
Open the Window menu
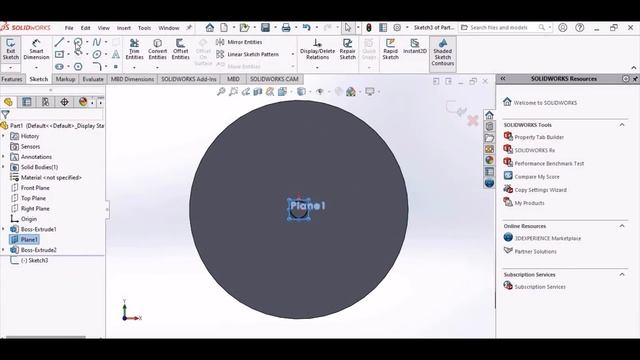point(169,28)
